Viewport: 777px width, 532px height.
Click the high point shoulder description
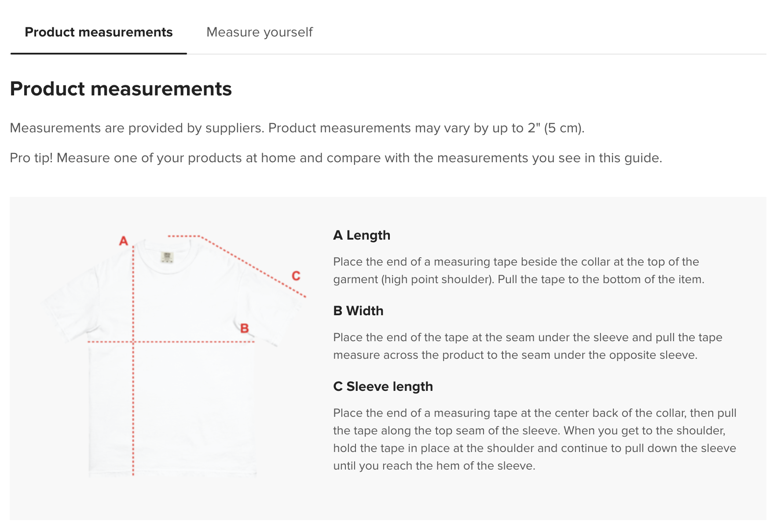(519, 270)
